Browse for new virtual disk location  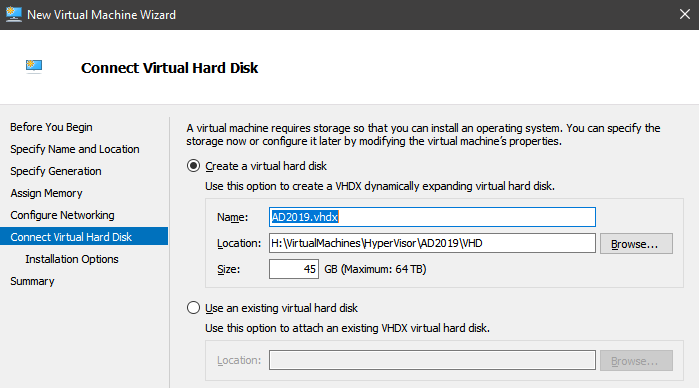pyautogui.click(x=636, y=244)
